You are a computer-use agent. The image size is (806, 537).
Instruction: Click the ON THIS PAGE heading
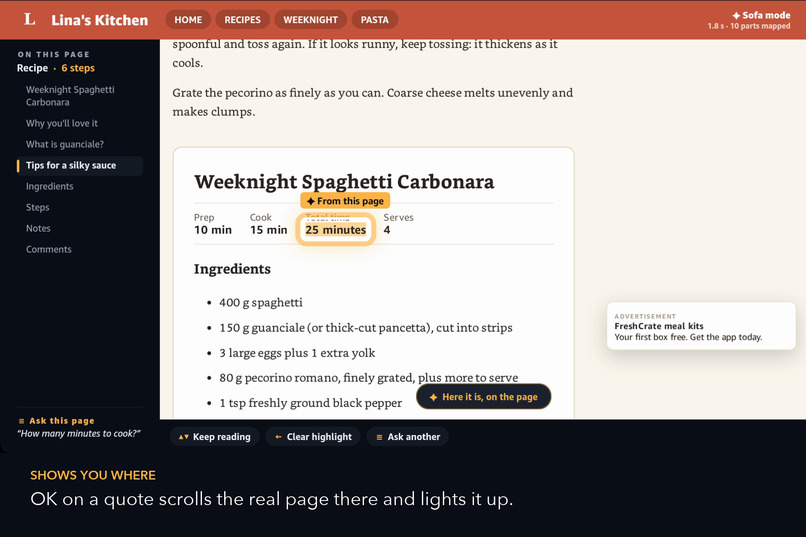click(53, 54)
